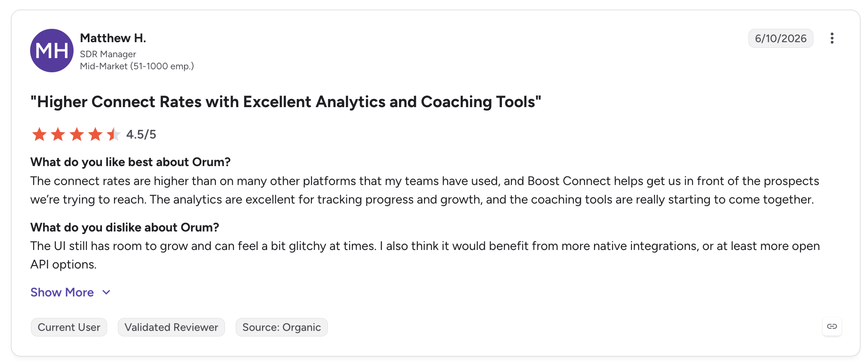Click the Mid-Market company size text
The image size is (868, 364).
click(x=137, y=66)
